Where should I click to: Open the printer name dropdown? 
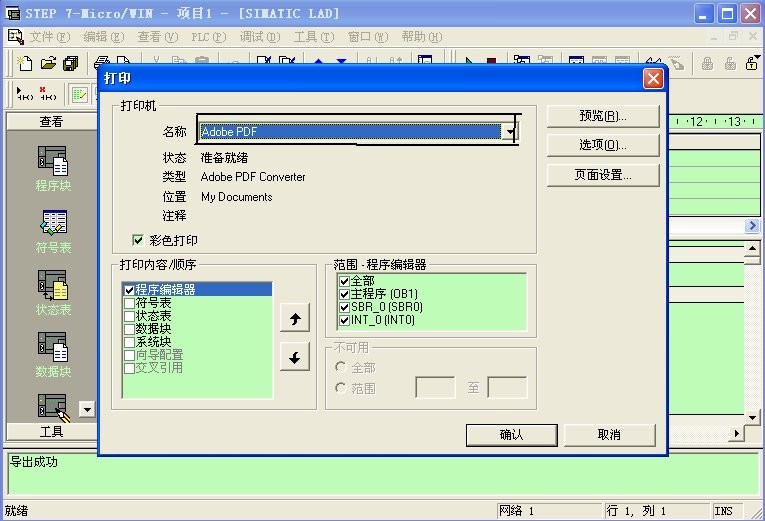pos(509,132)
